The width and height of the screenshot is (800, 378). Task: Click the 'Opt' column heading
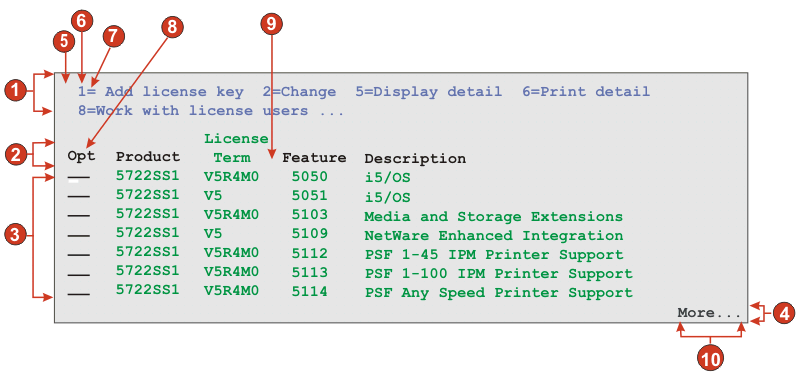click(82, 157)
